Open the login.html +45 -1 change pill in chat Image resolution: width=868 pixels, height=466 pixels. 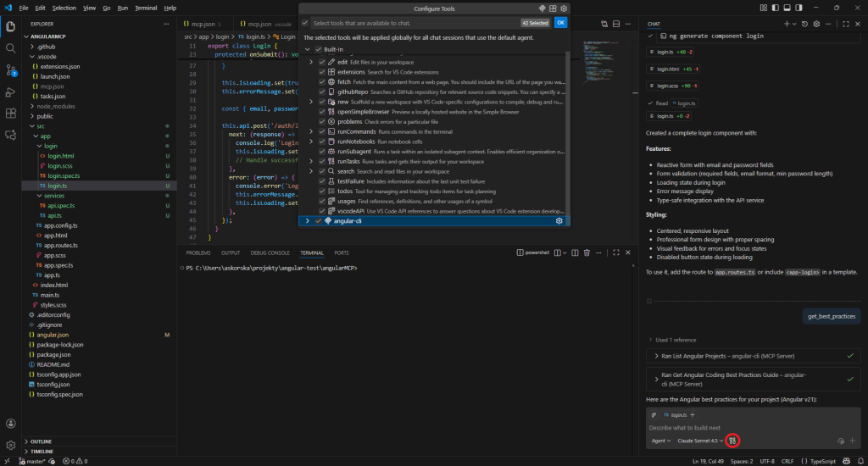click(674, 69)
